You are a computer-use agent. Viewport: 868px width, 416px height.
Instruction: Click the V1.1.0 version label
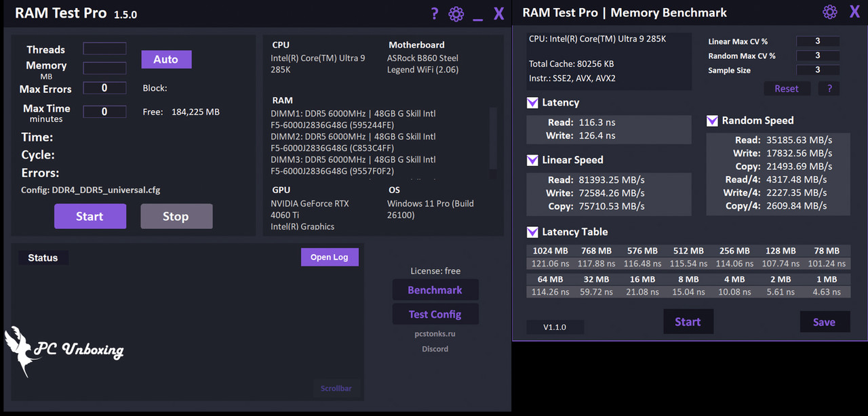click(555, 327)
